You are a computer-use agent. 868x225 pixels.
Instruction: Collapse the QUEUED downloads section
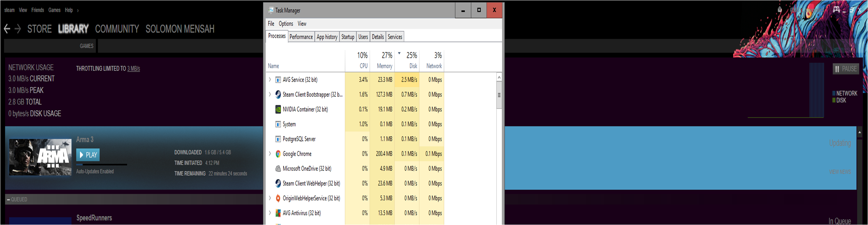point(8,200)
